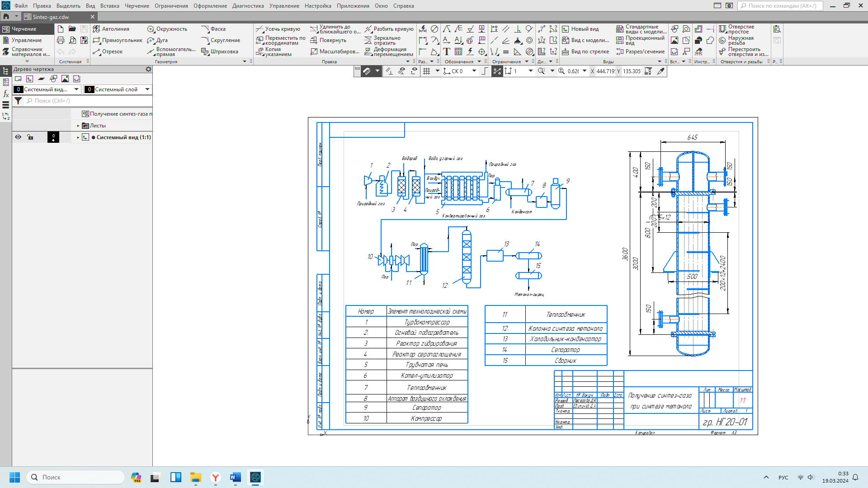Expand the Геометрия panel dropdown arrow
This screenshot has width=868, height=488.
[245, 61]
